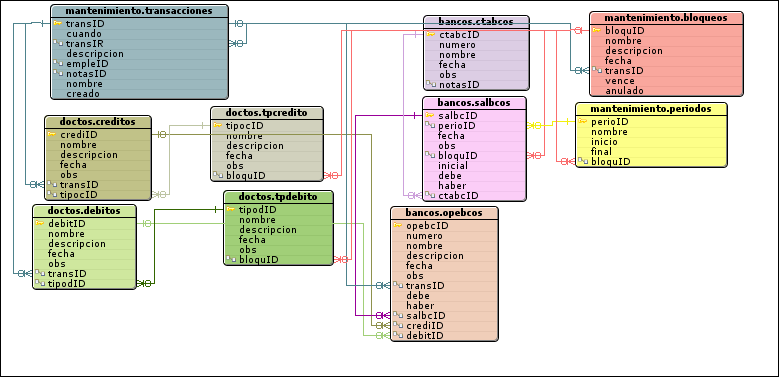Click the foreign key icon beside salbcID in opebcos

[397, 315]
